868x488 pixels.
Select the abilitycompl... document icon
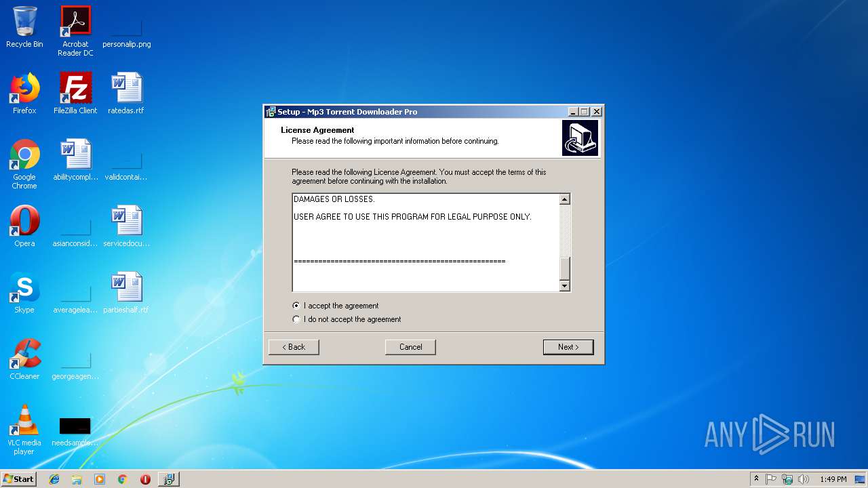(x=75, y=160)
